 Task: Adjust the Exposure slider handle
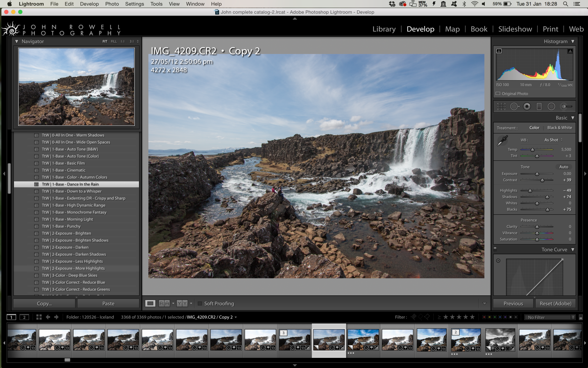click(x=537, y=174)
